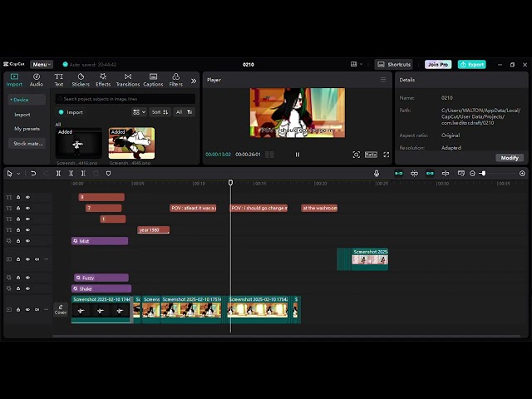
Task: Hide the Fuzzy effect track
Action: pos(27,278)
